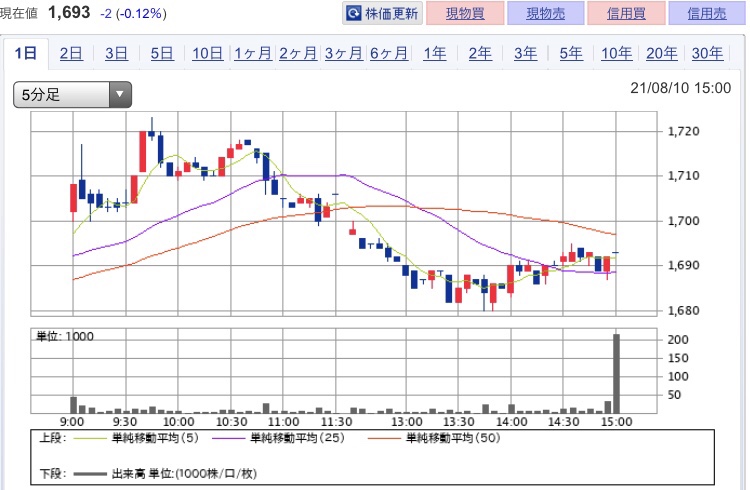This screenshot has height=490, width=750.
Task: Switch to the 30年 chart tab
Action: coord(707,53)
